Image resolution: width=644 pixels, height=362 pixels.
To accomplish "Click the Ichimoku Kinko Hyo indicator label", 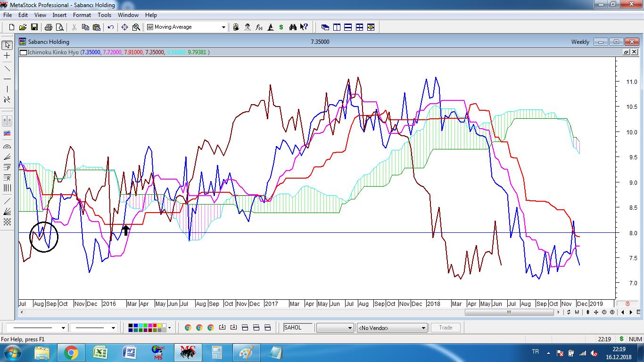I will coord(54,52).
